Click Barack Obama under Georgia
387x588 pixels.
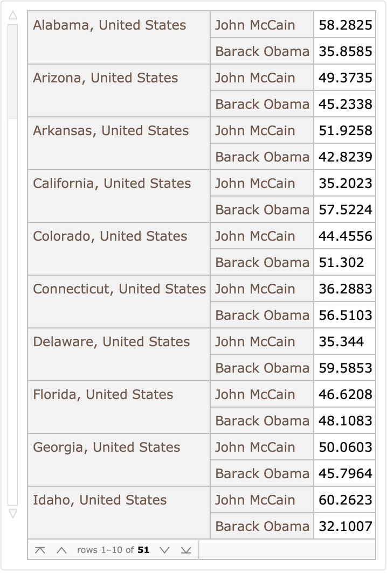(x=262, y=474)
